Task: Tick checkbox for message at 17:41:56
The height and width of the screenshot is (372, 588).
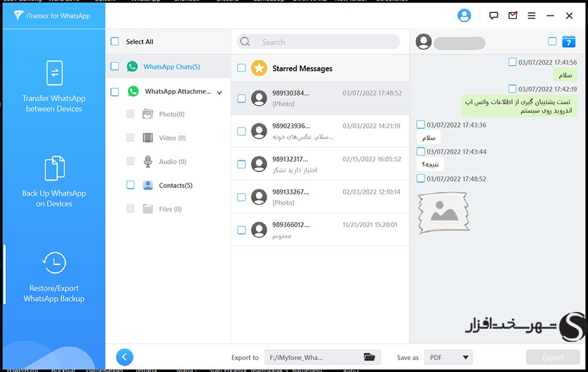Action: [512, 62]
